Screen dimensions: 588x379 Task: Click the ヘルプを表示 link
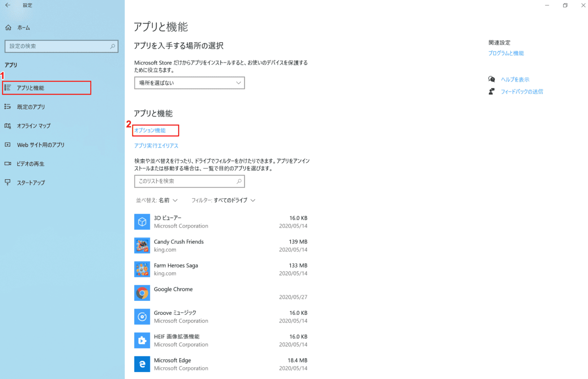515,80
